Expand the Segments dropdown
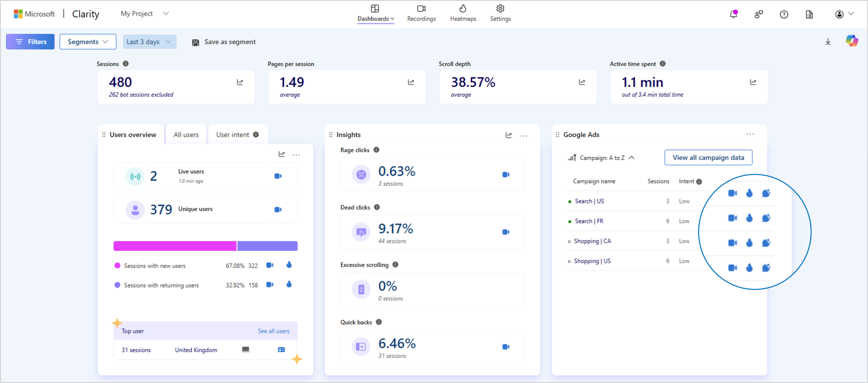The width and height of the screenshot is (868, 383). (x=88, y=42)
